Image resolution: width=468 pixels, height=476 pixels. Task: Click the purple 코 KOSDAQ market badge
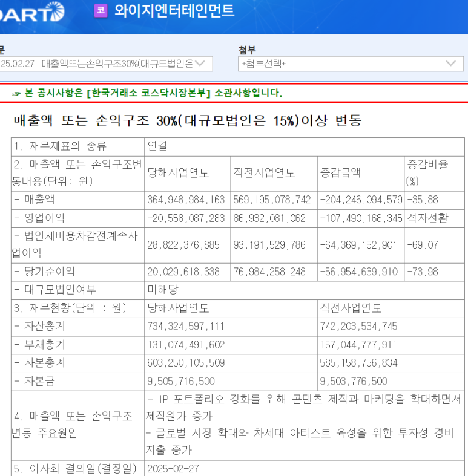(101, 11)
